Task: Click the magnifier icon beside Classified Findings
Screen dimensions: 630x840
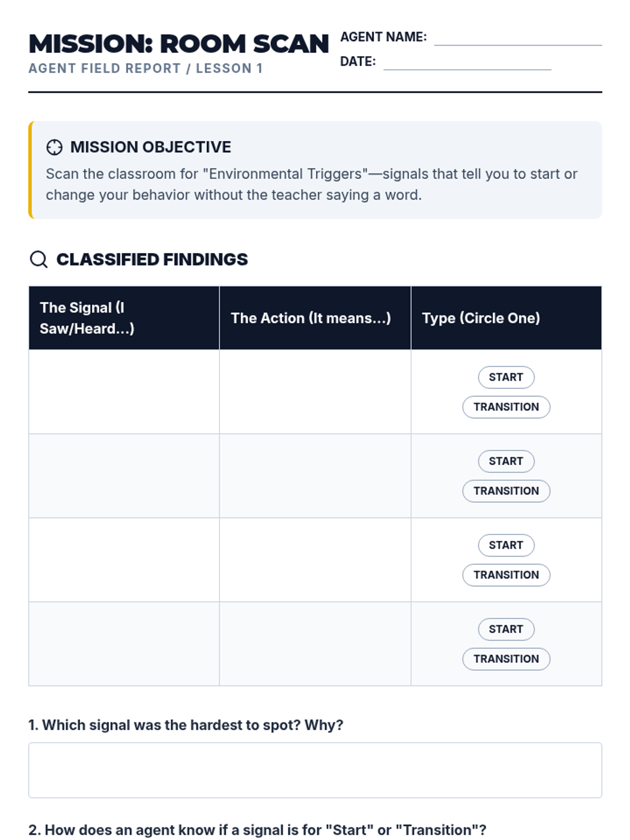Action: coord(38,259)
